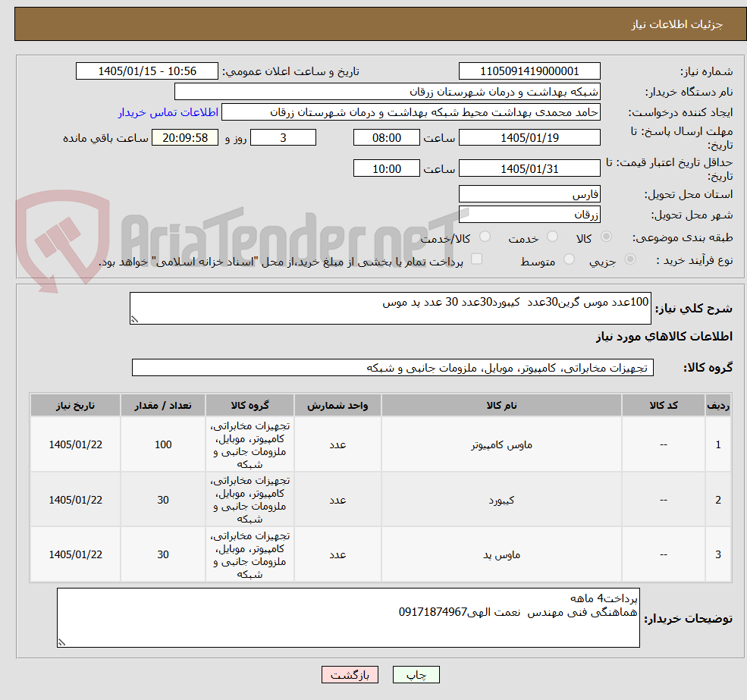Click the remaining time 20:09:58 field

point(185,138)
